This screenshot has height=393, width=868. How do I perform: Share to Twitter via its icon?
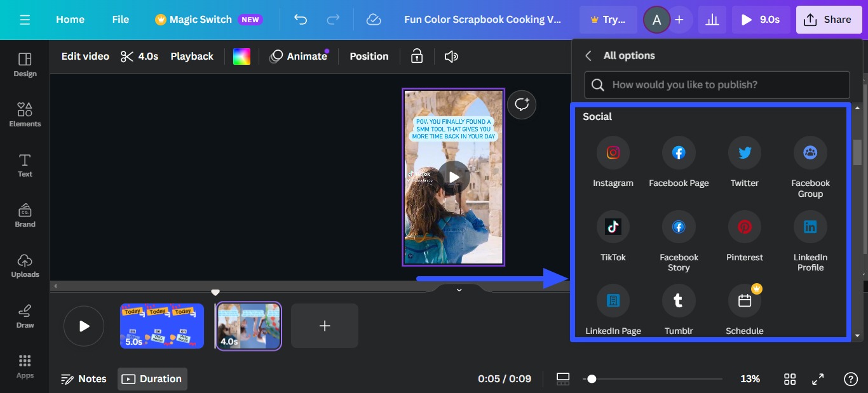pyautogui.click(x=744, y=153)
